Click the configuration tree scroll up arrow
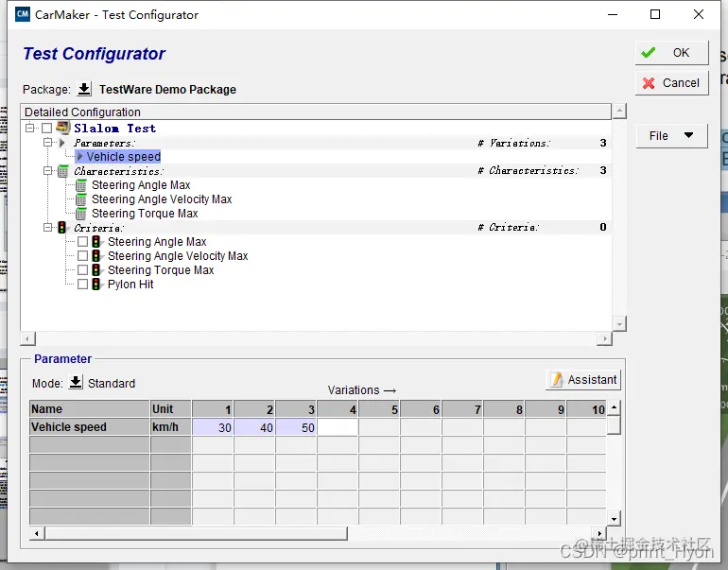The image size is (728, 570). [619, 111]
